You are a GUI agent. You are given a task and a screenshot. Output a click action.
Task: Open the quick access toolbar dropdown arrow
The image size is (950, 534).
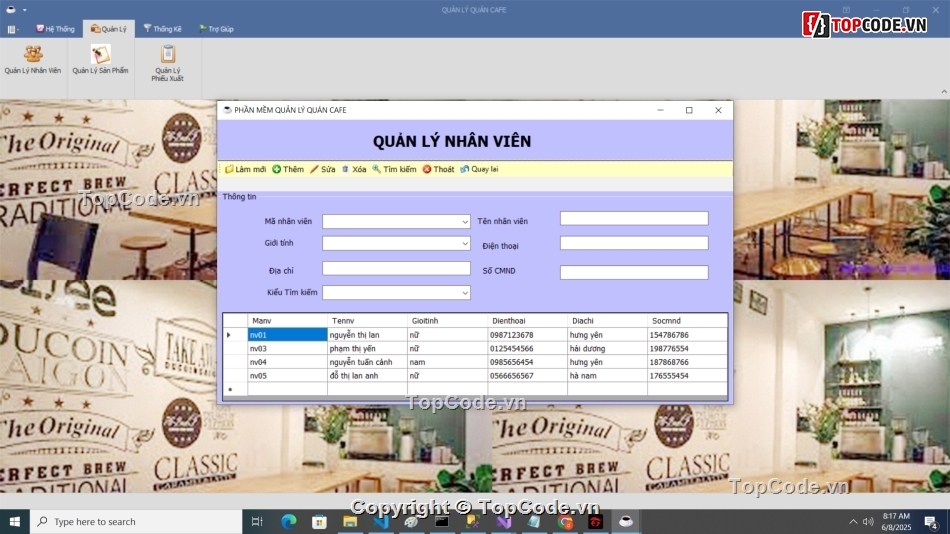24,10
